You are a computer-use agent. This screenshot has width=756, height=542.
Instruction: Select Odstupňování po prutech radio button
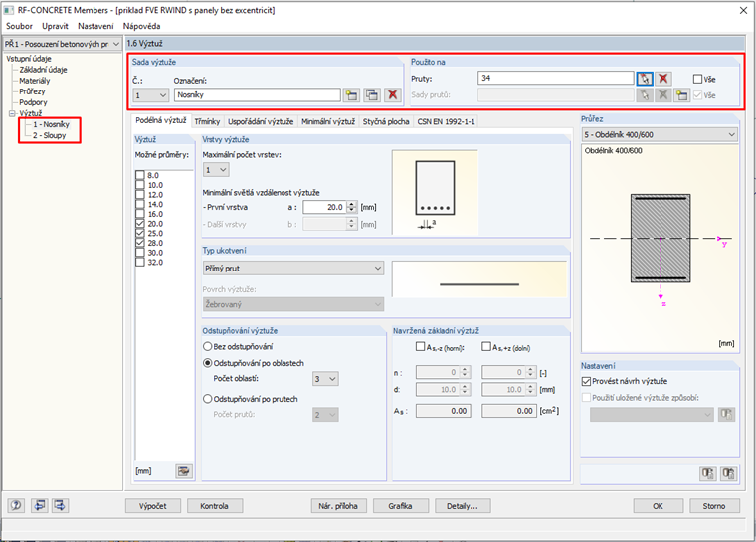(x=207, y=399)
